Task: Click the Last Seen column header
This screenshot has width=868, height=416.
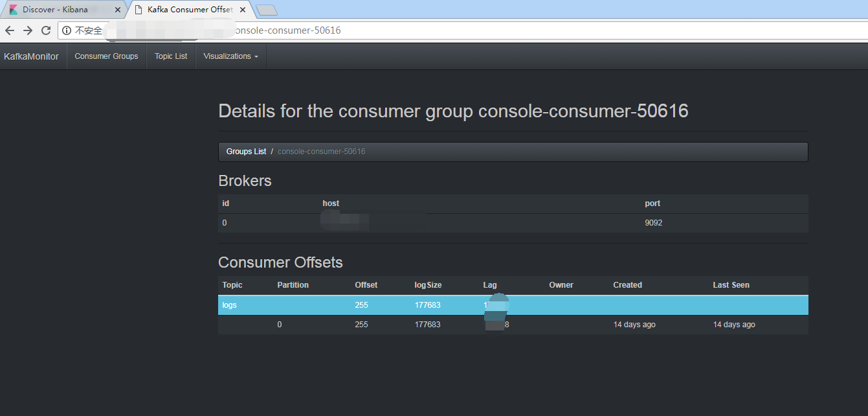Action: point(731,285)
